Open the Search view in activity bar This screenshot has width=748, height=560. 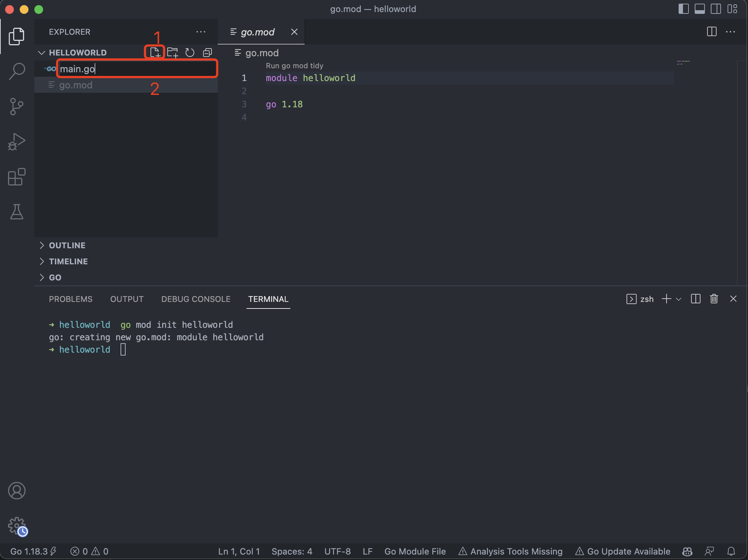point(17,71)
